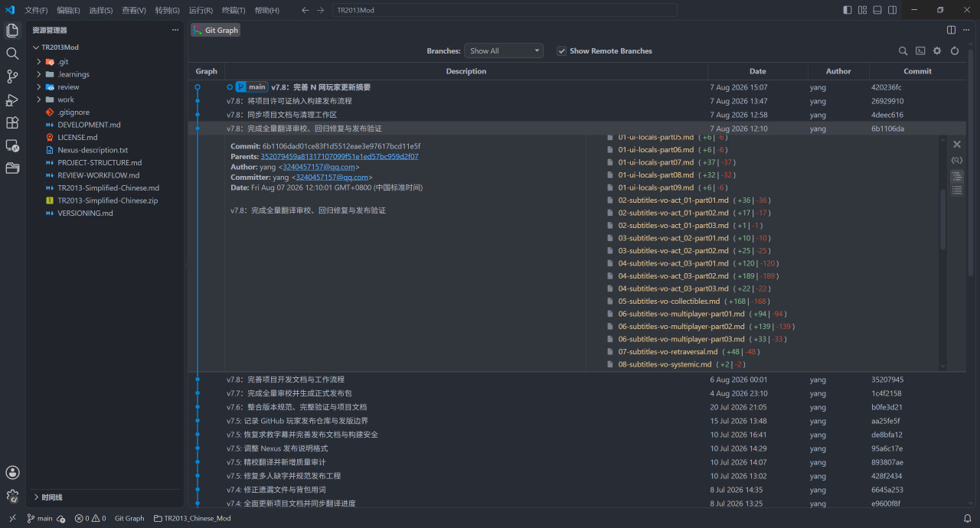Click the commit file list scrollbar
The height and width of the screenshot is (528, 980).
coord(943,219)
